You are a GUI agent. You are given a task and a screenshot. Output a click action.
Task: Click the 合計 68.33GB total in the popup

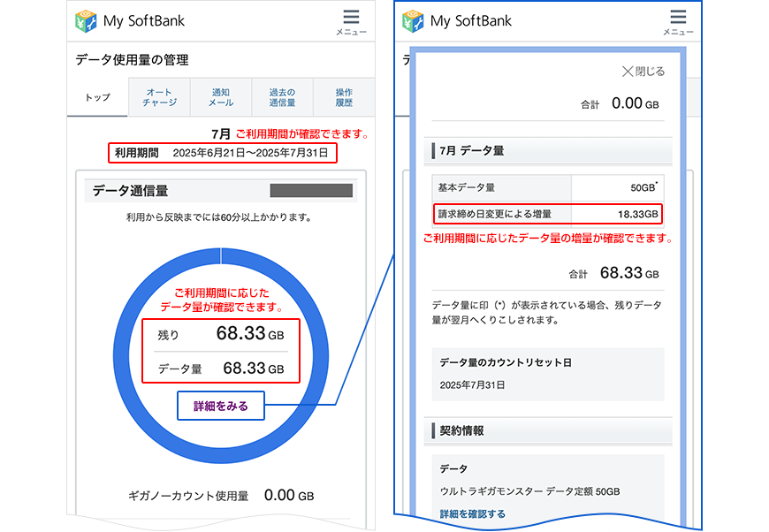tap(613, 273)
